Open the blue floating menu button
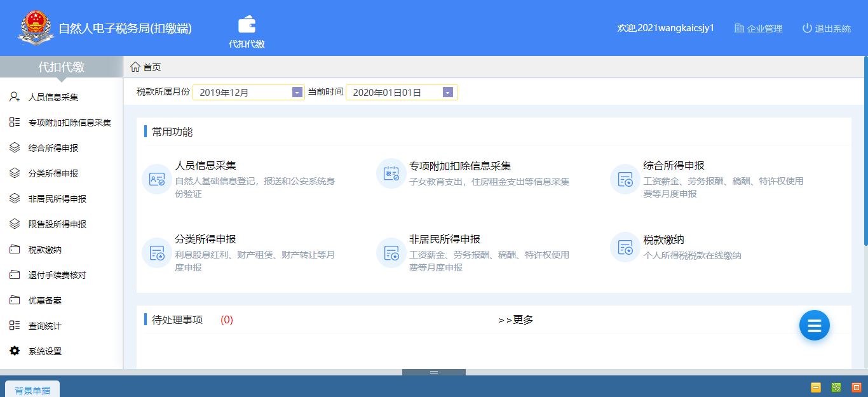 coord(814,326)
